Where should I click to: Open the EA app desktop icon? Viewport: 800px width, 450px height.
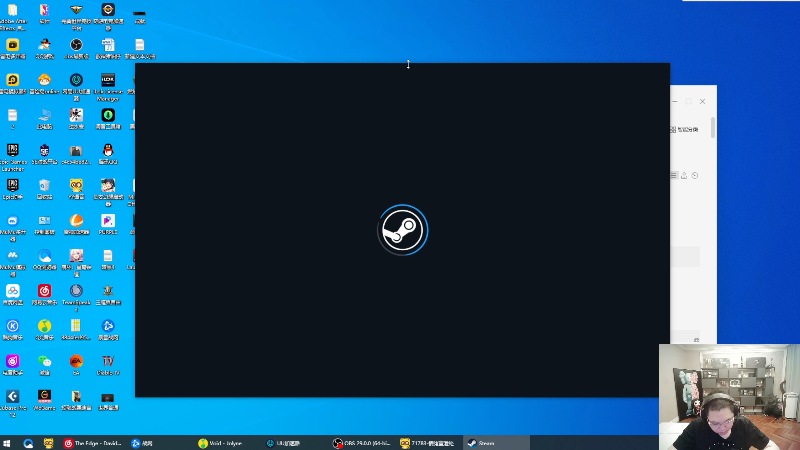76,365
